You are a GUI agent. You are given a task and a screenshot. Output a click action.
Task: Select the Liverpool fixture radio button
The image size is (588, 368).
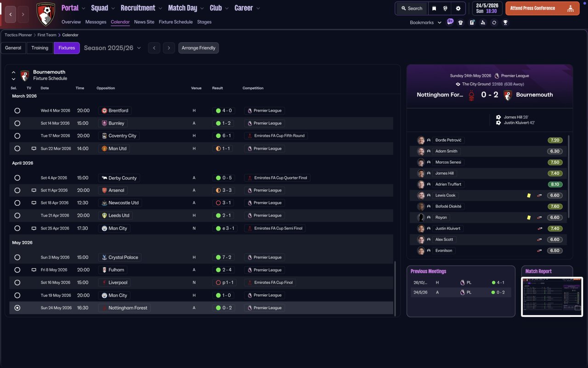(17, 283)
